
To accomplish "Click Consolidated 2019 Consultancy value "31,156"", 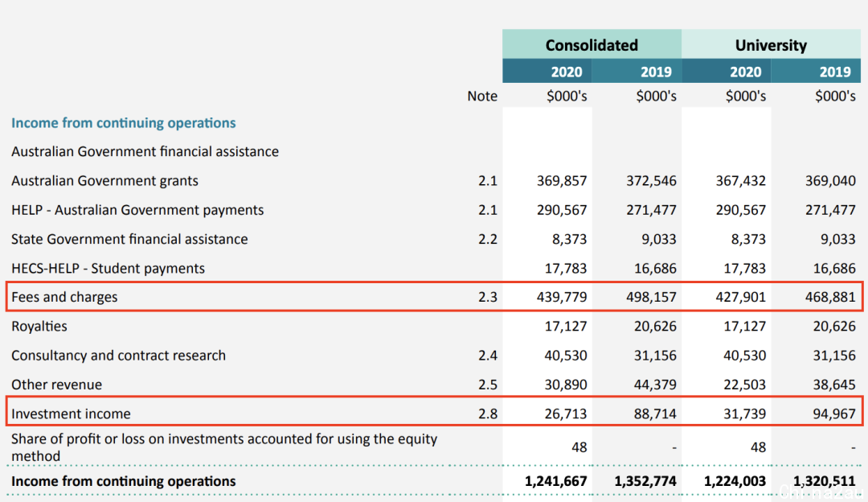I will (656, 355).
